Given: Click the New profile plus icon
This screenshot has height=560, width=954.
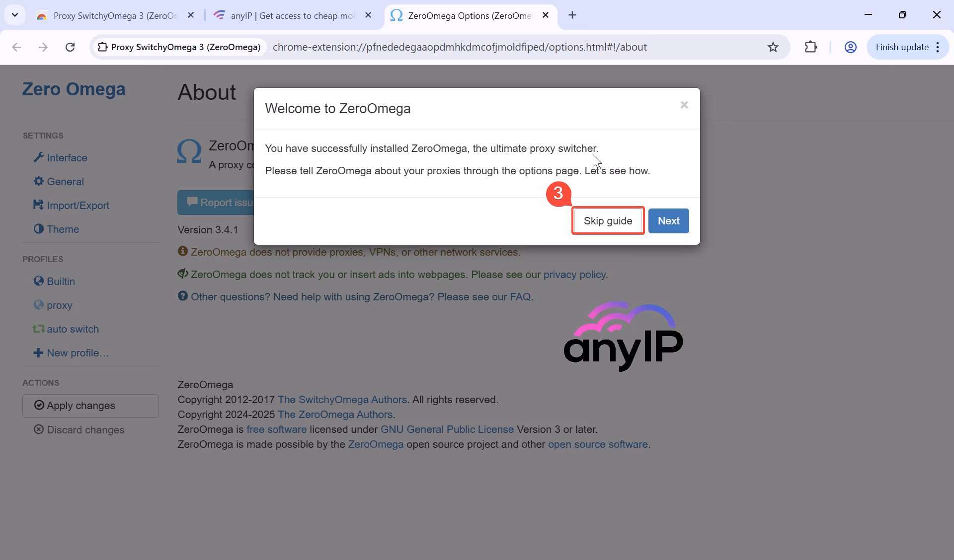Looking at the screenshot, I should (38, 353).
